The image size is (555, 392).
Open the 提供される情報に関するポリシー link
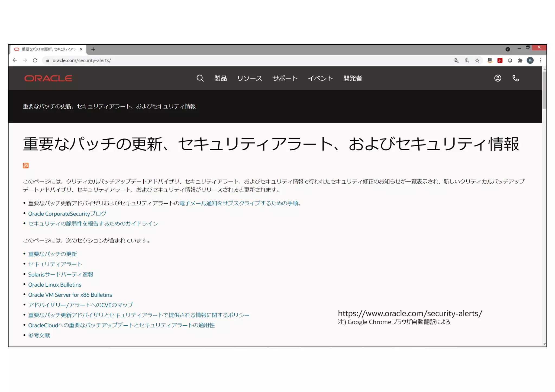tap(139, 315)
